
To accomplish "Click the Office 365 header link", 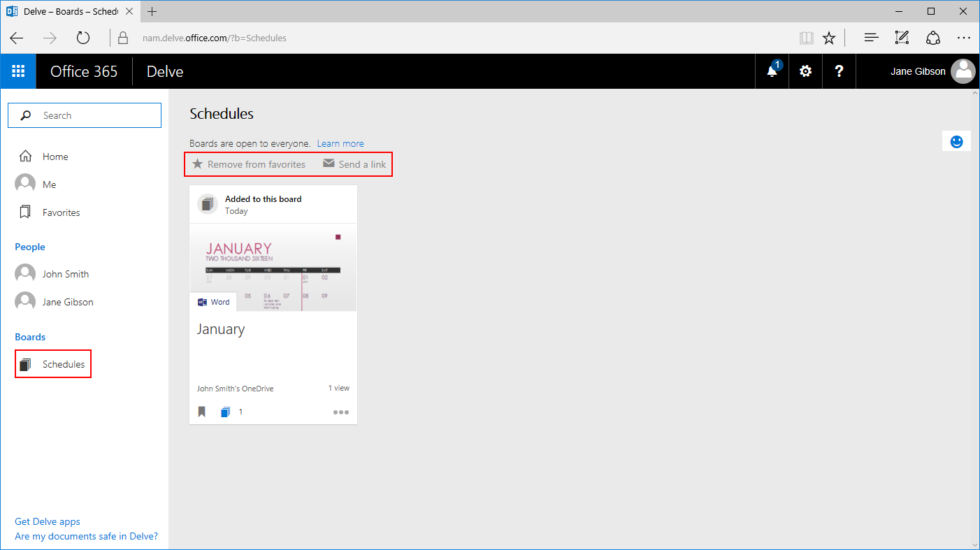I will [84, 71].
